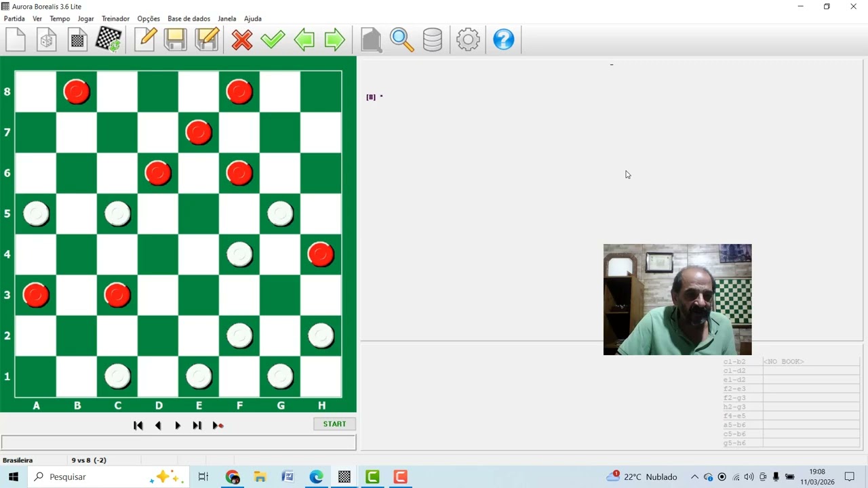Open the weather widget showing 22°C Nublado
868x488 pixels.
click(642, 477)
